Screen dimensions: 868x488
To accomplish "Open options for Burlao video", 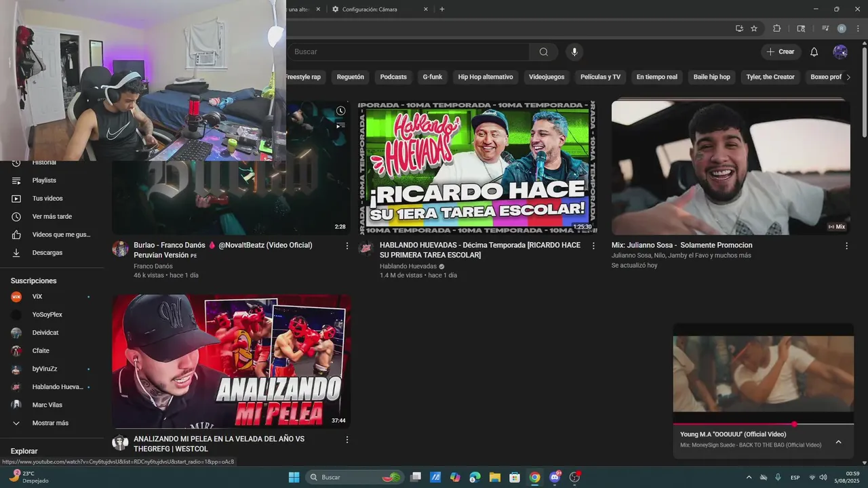I will [x=347, y=246].
